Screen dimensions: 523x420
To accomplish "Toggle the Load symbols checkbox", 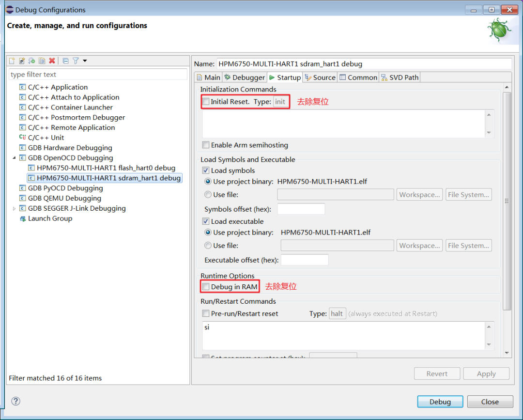I will 206,171.
